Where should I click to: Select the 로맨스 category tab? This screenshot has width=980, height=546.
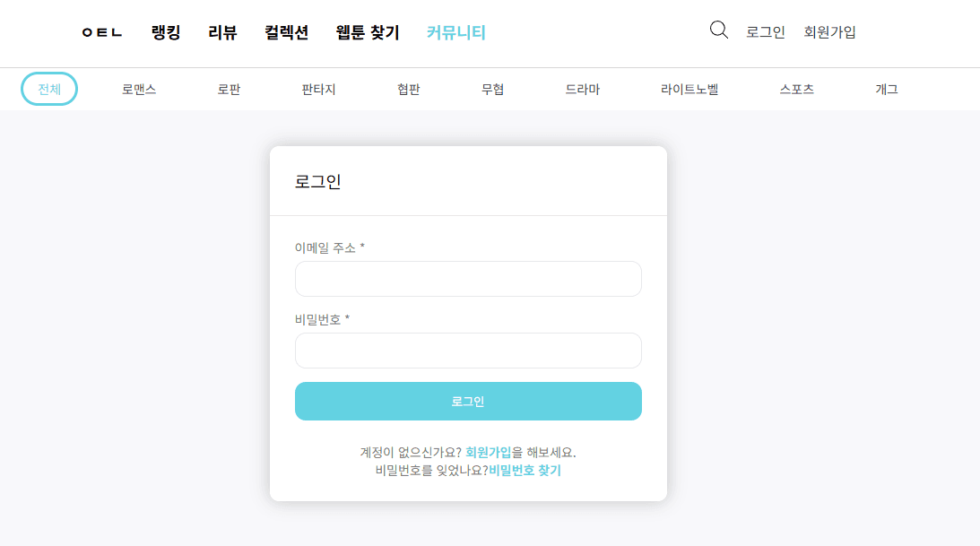139,89
